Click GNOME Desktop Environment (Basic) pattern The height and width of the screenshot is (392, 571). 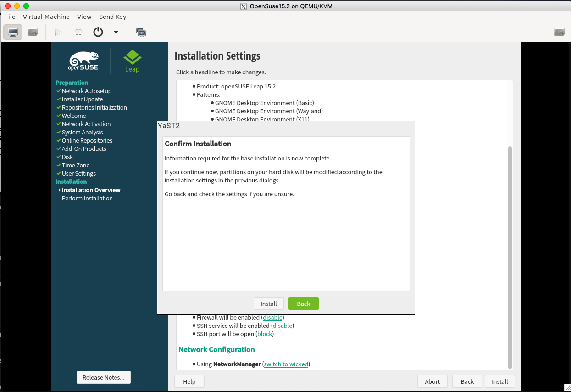(265, 103)
